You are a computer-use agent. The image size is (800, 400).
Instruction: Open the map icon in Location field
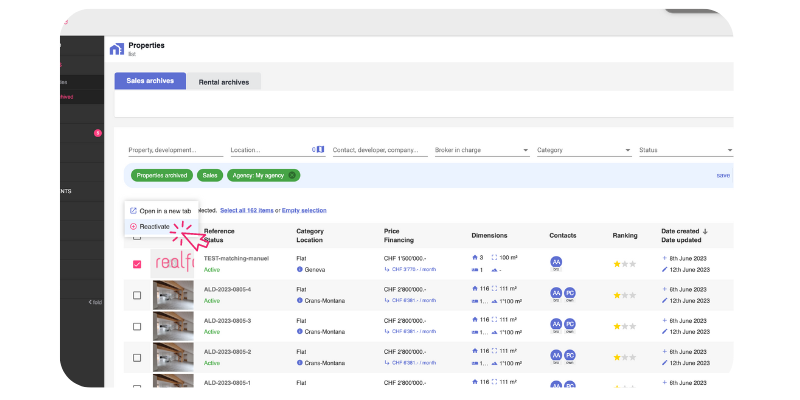point(320,149)
